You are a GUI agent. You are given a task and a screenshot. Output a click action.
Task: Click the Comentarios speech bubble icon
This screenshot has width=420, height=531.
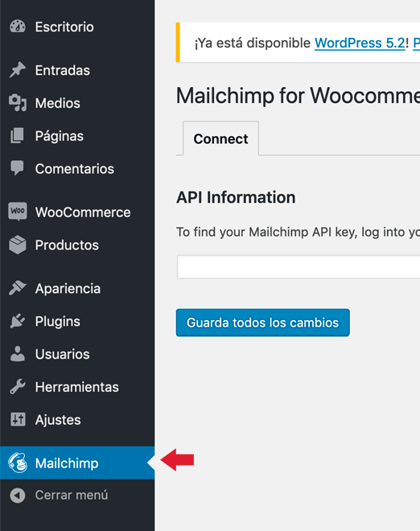(x=17, y=168)
